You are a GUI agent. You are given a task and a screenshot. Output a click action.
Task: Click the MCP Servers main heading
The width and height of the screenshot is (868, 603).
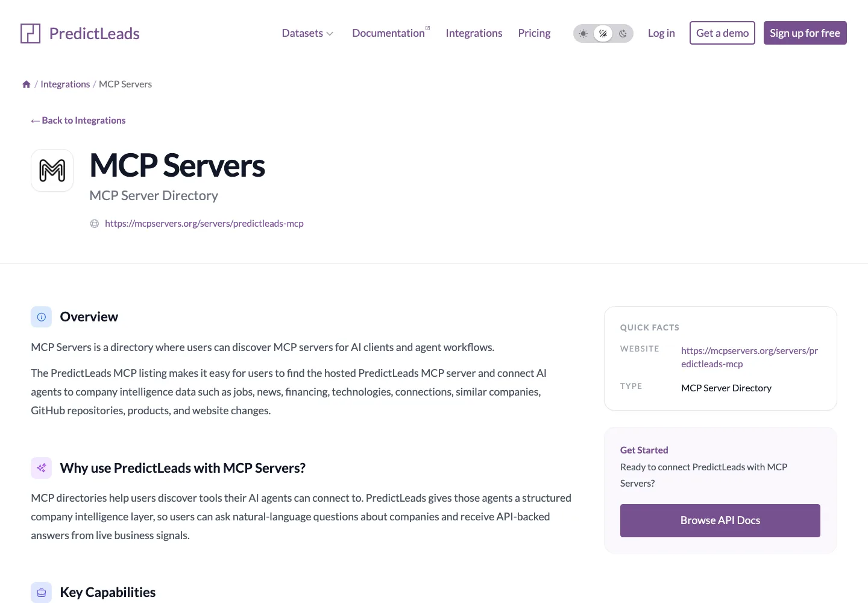click(177, 165)
